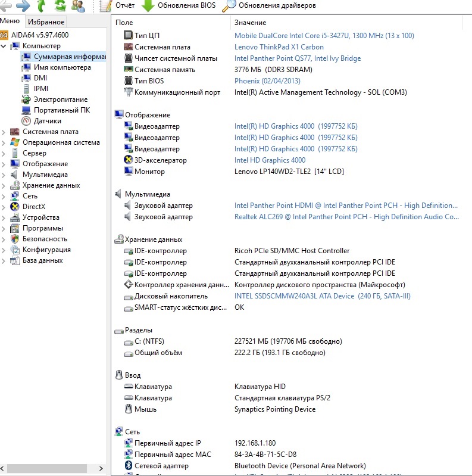
Task: Expand the DirectX tree node
Action: point(4,207)
